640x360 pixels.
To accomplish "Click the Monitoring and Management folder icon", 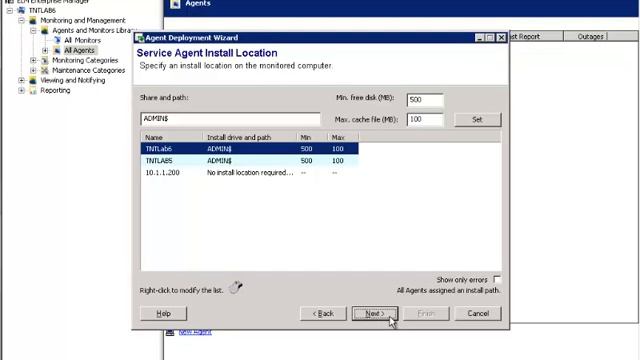I will (33, 20).
